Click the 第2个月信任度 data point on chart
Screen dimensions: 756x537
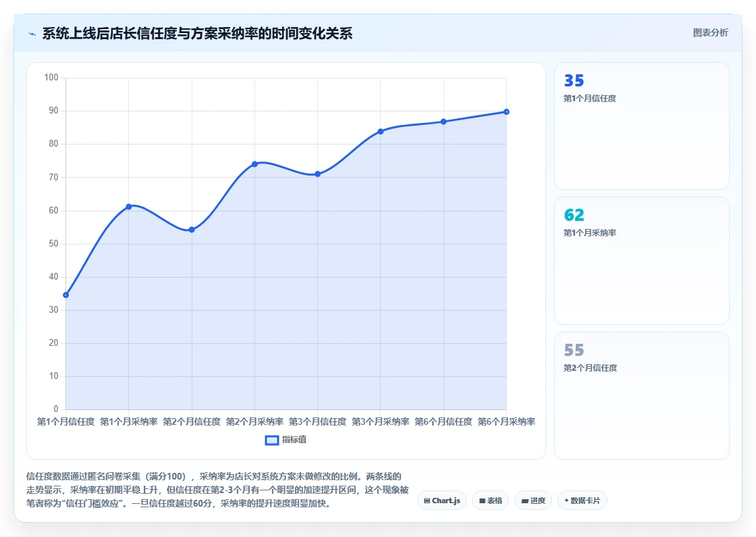point(192,230)
